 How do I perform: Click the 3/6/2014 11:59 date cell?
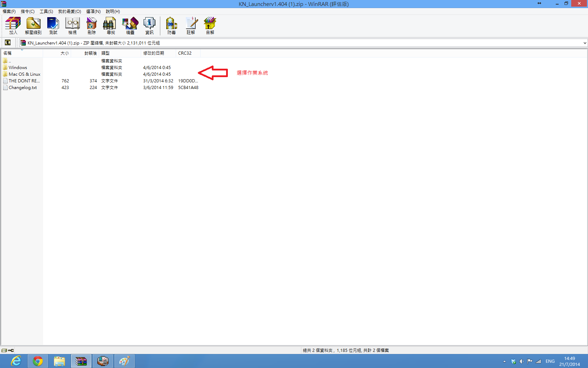pyautogui.click(x=158, y=88)
